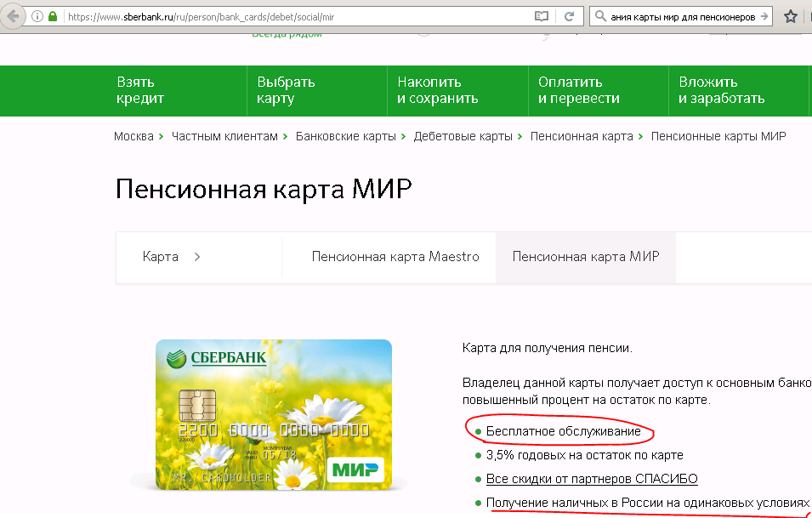Screen dimensions: 812x518
Task: Open 'Все скидки от партнеров СПАСИБО' link
Action: pos(592,479)
